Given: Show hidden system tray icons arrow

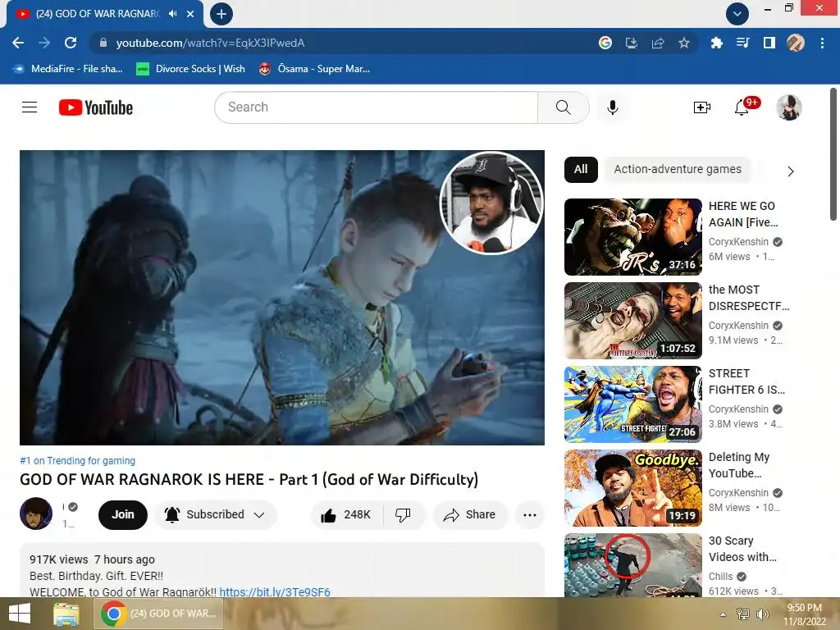Looking at the screenshot, I should (724, 614).
